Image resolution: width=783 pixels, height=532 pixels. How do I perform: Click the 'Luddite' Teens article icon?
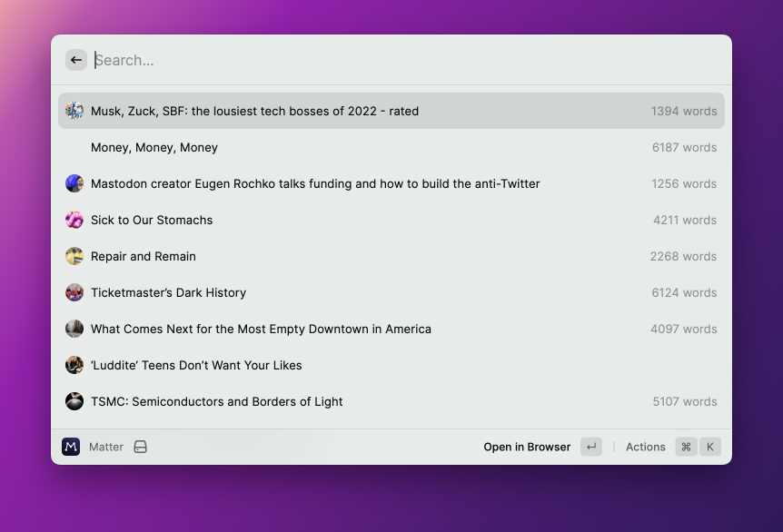(x=74, y=365)
